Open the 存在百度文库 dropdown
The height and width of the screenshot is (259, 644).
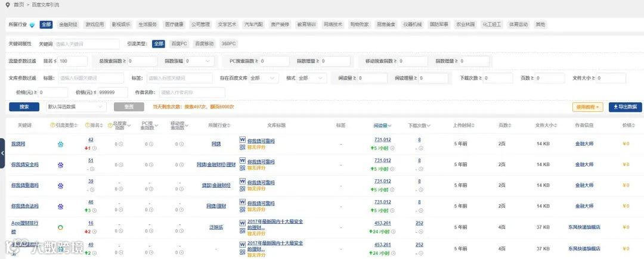264,78
